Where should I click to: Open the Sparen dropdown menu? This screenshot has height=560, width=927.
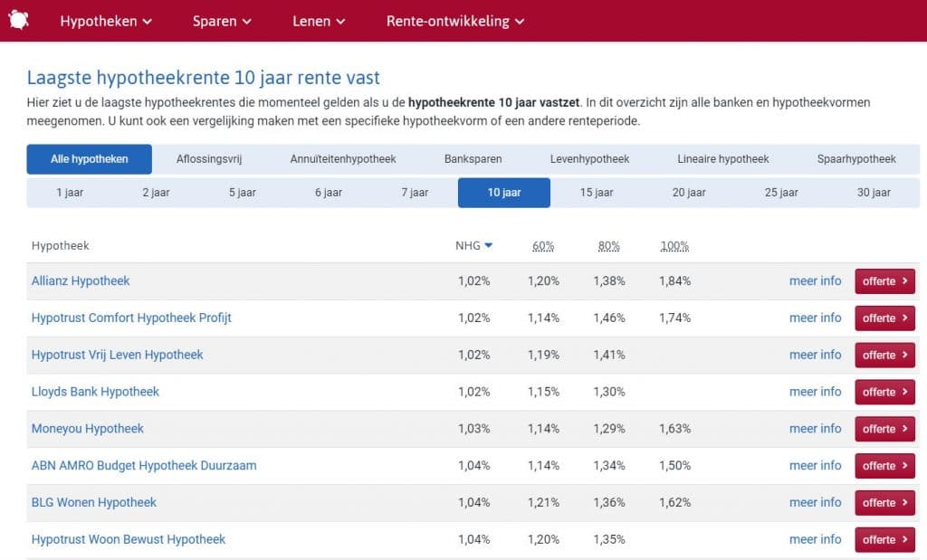click(222, 22)
